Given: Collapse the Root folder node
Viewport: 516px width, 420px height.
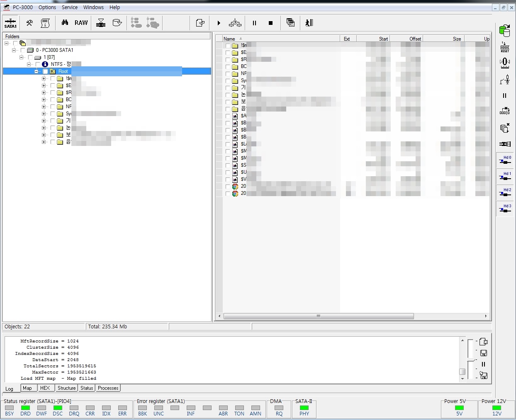Looking at the screenshot, I should pos(37,71).
